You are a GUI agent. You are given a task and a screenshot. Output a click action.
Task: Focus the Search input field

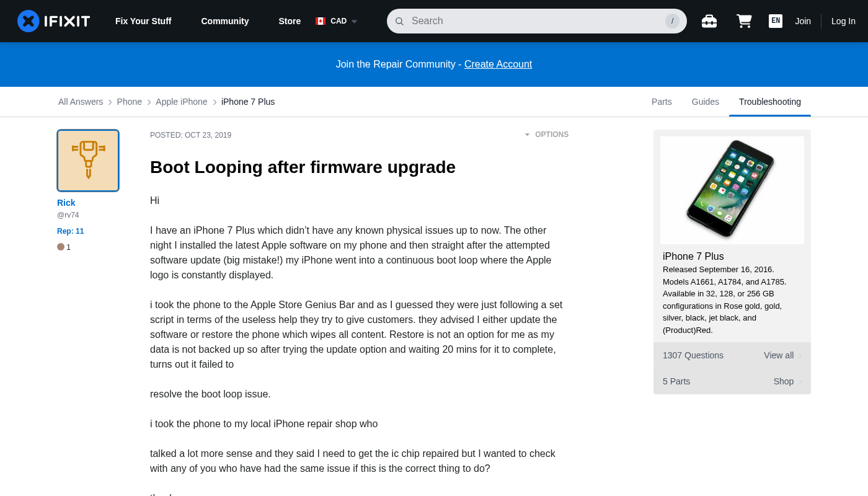(x=533, y=21)
